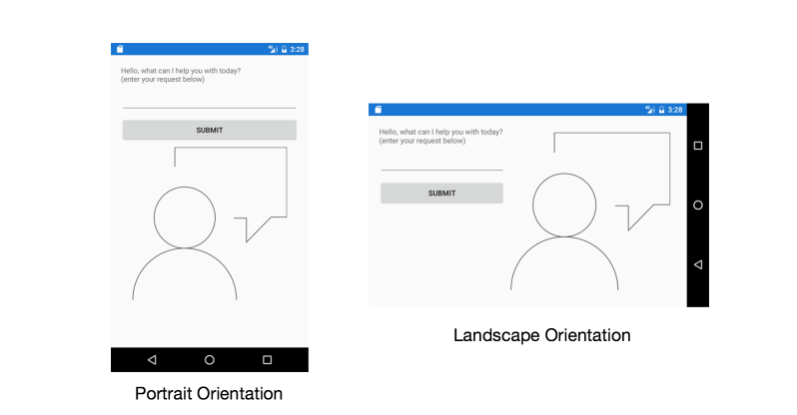797x415 pixels.
Task: Tap the Home circle in landscape navigation bar
Action: pyautogui.click(x=698, y=205)
